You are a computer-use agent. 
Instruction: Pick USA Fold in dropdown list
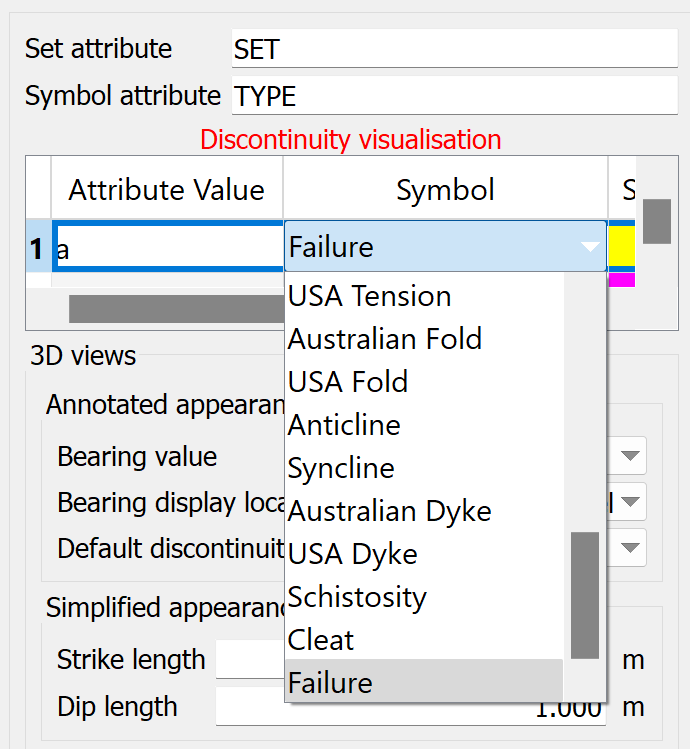click(348, 382)
